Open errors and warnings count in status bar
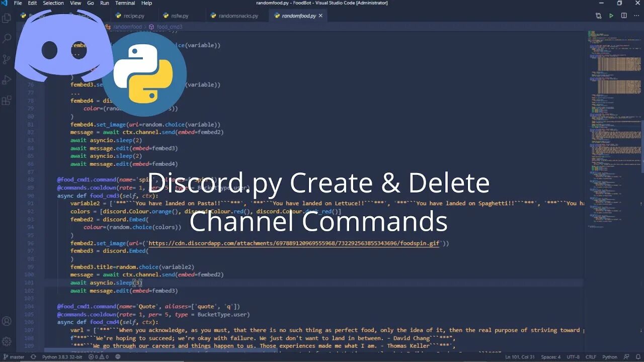Viewport: 644px width, 362px height. tap(99, 357)
